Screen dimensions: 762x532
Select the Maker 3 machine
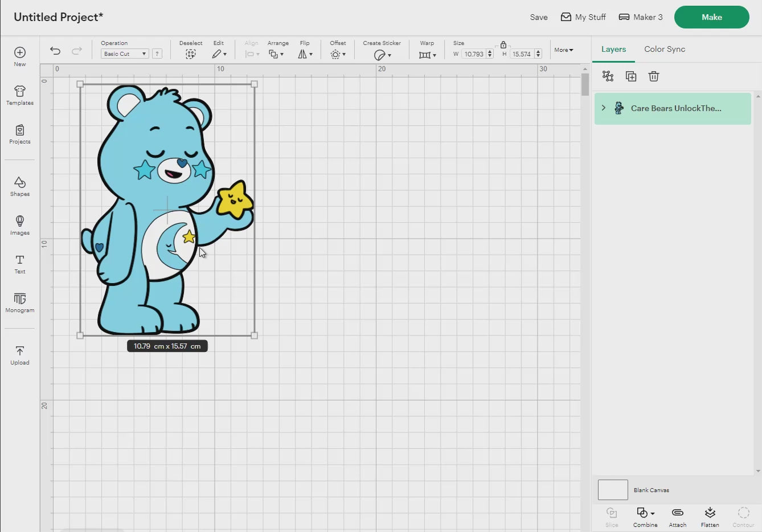pos(641,17)
